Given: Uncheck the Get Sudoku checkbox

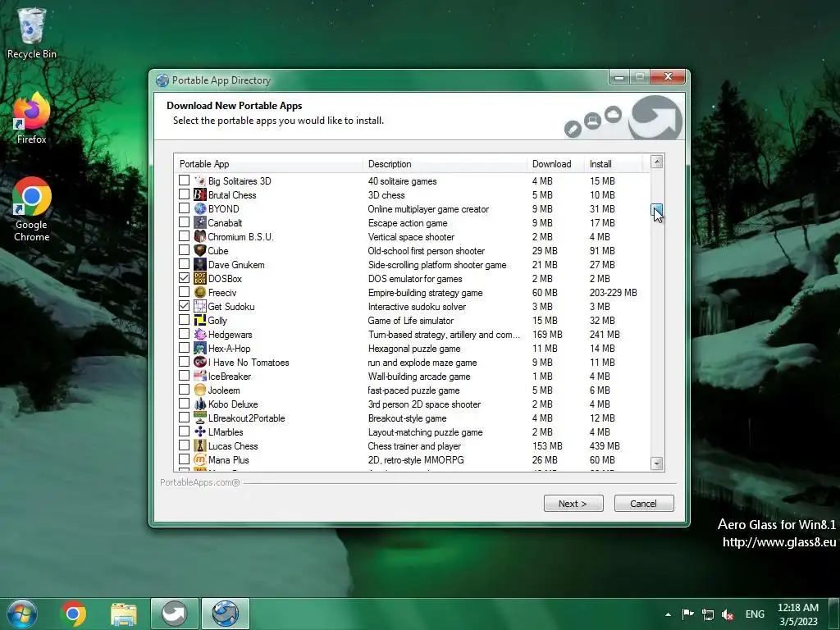Looking at the screenshot, I should [184, 306].
